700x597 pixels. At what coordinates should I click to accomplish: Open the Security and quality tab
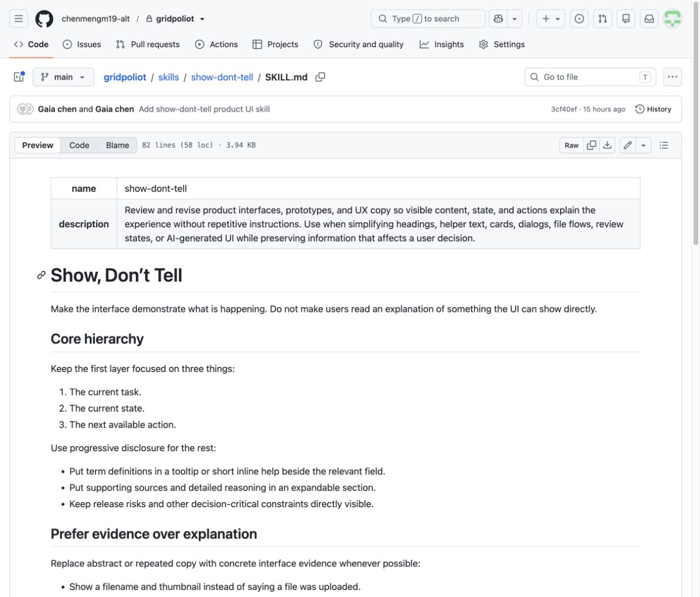point(358,44)
